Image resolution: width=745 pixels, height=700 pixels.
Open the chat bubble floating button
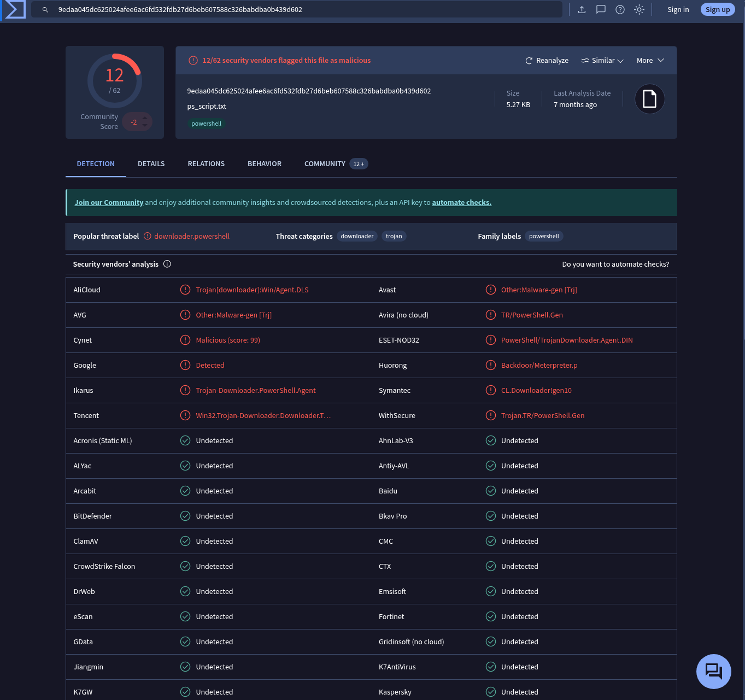click(x=713, y=671)
